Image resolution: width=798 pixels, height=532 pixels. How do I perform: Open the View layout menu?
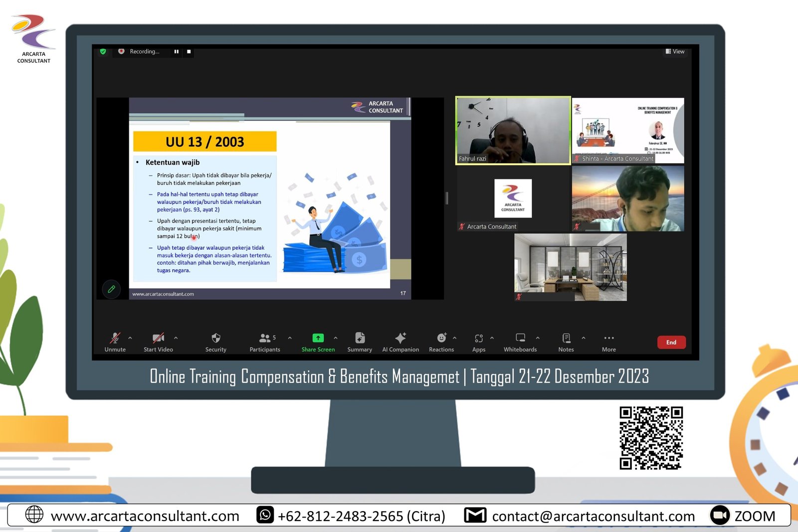[675, 51]
